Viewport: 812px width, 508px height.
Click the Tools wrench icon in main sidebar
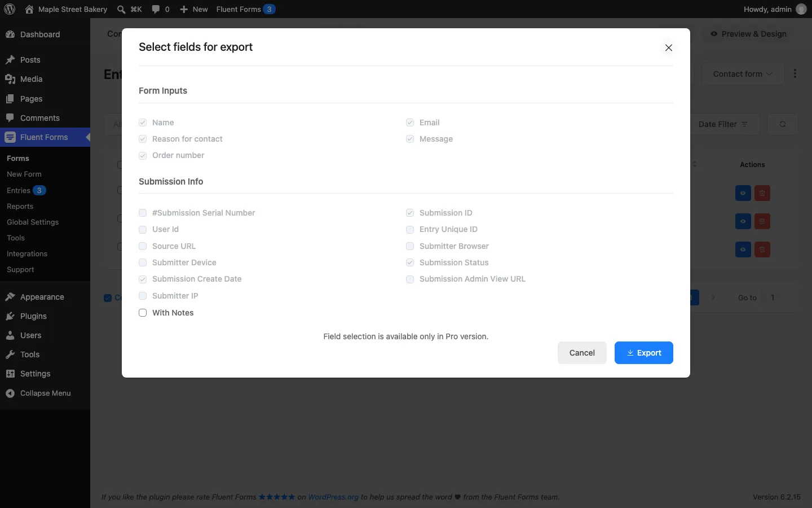10,354
